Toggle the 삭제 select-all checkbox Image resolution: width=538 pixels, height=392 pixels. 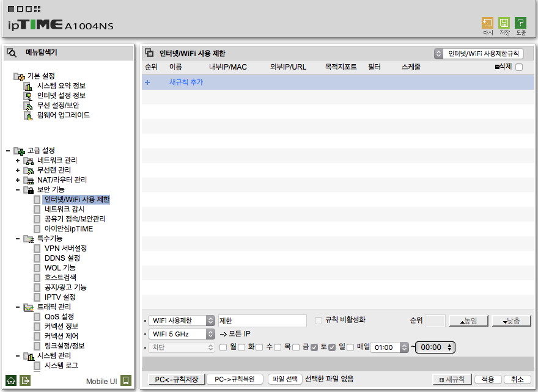coord(519,67)
